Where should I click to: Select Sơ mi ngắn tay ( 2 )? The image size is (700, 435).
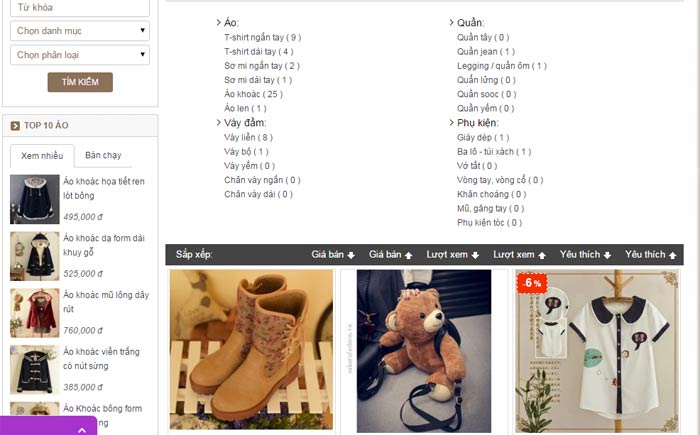point(262,66)
